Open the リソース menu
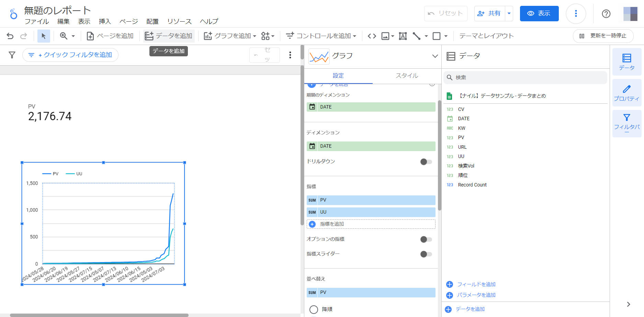This screenshot has width=644, height=317. click(179, 21)
